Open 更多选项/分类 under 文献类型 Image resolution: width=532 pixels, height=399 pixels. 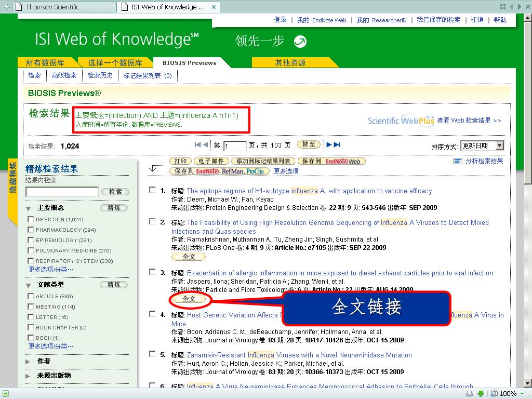(51, 347)
